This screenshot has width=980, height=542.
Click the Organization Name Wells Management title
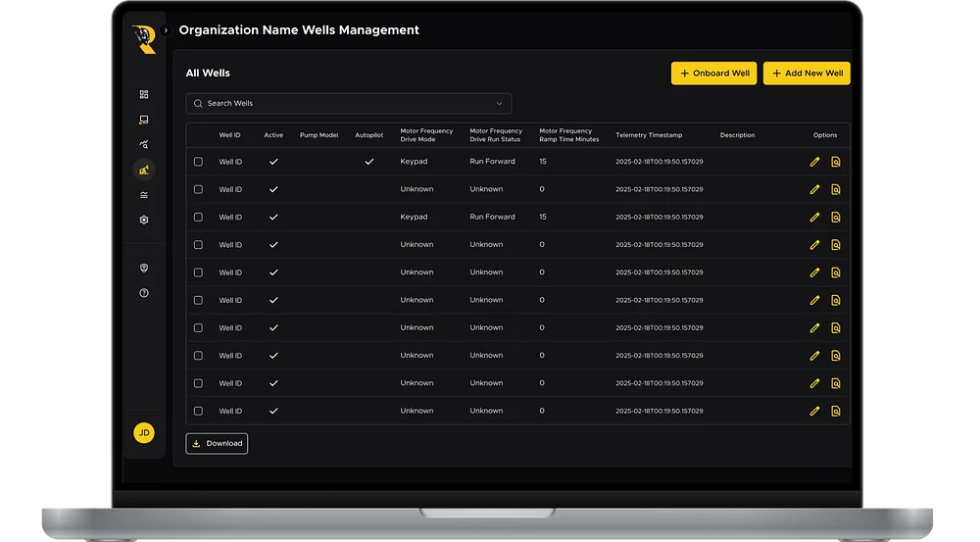pos(299,30)
